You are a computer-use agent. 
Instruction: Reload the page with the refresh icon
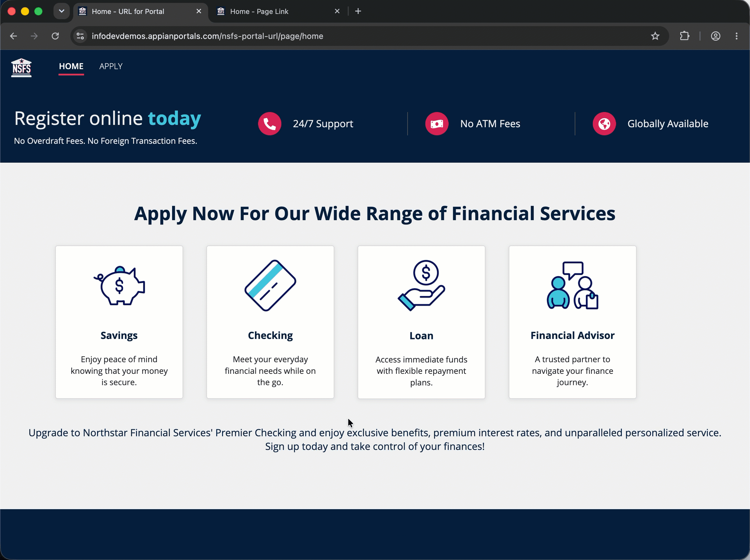[x=55, y=36]
